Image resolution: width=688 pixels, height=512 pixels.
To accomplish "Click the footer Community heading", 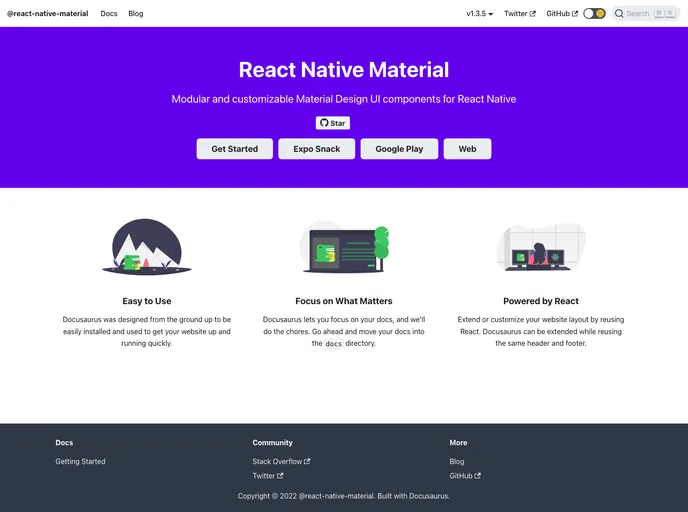I will tap(272, 443).
